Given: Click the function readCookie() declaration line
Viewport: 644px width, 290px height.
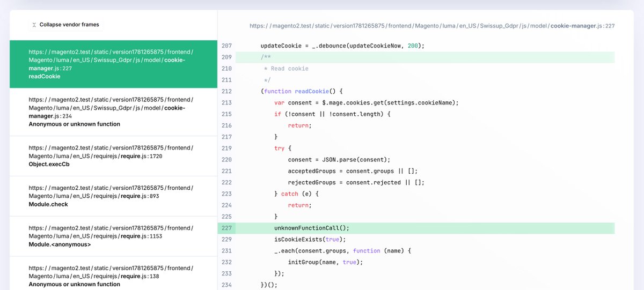Looking at the screenshot, I should click(302, 91).
